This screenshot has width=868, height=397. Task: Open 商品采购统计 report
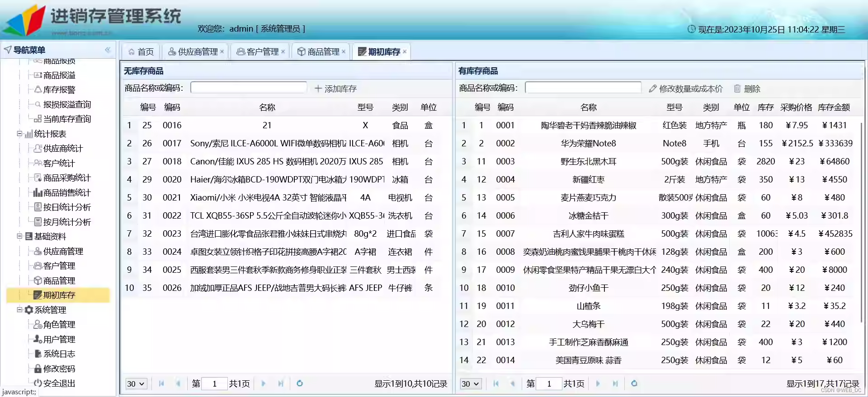[67, 177]
